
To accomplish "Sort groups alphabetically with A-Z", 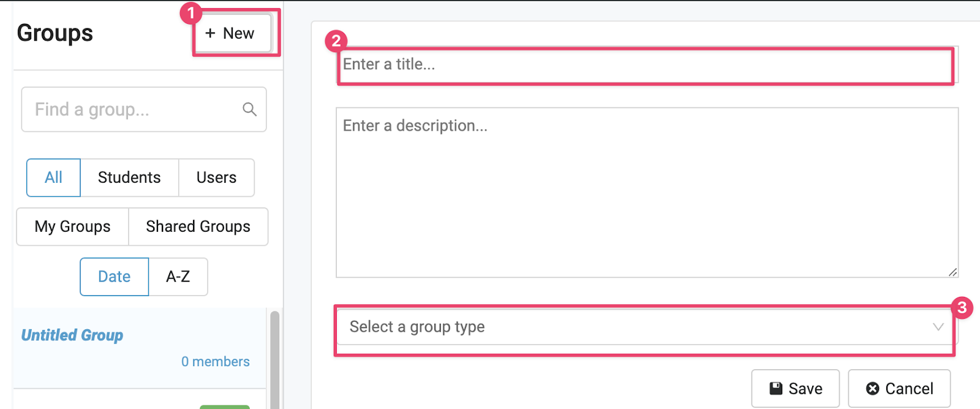I will tap(178, 277).
